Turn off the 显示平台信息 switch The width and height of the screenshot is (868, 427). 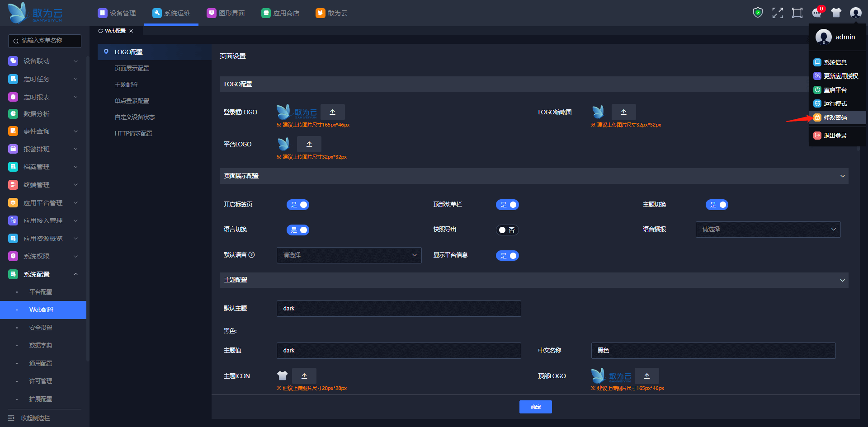tap(507, 256)
